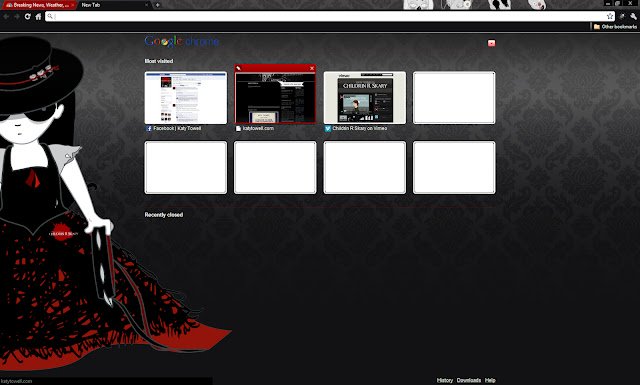This screenshot has height=385, width=640.
Task: Open the wrench settings menu
Action: (x=633, y=16)
